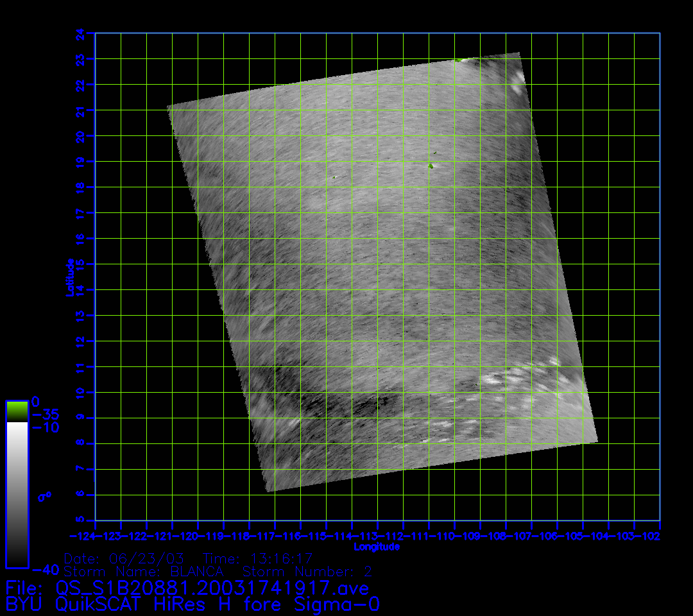Click the "Latitude" axis title
Viewport: 693px width, 616px height.
click(69, 277)
